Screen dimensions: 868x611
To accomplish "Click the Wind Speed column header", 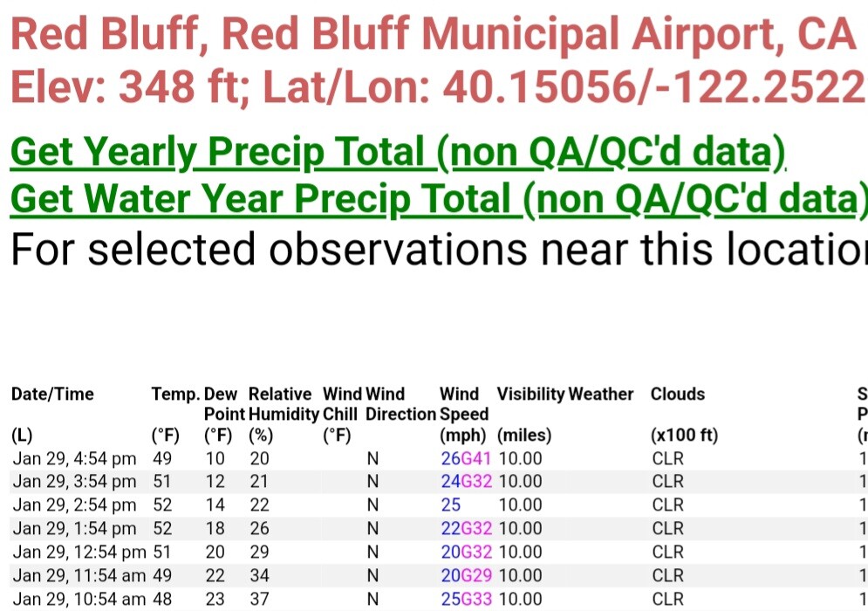I will 464,404.
